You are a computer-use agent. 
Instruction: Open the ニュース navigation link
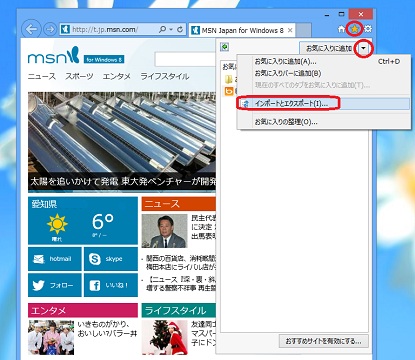(42, 76)
